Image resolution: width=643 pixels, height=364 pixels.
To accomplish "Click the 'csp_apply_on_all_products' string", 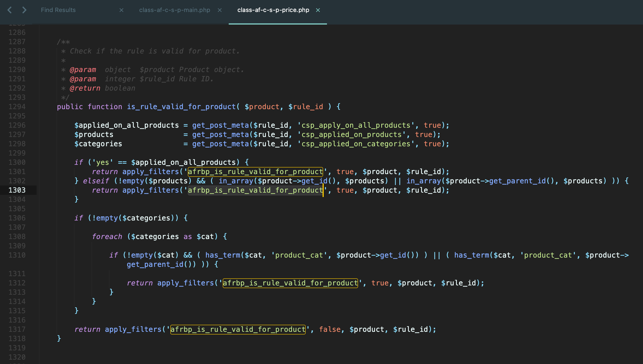I will point(356,125).
